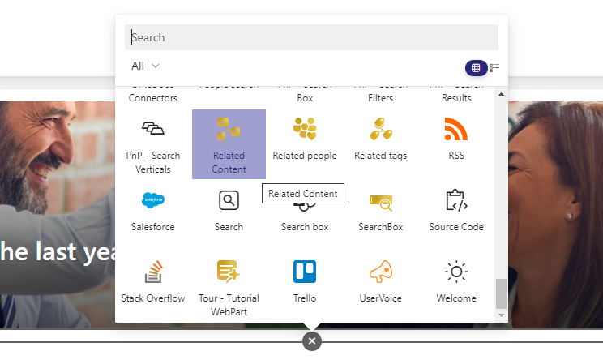The width and height of the screenshot is (603, 364).
Task: Insert the Source Code web part
Action: (456, 211)
